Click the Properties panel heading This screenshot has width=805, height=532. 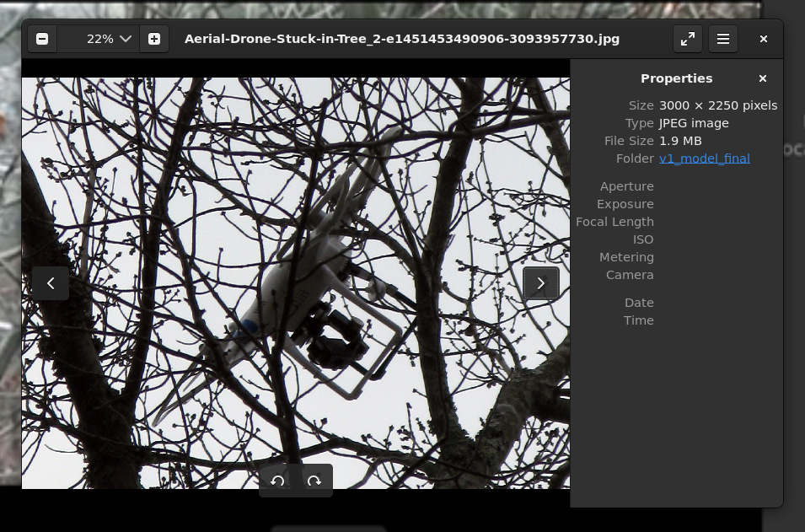[x=676, y=78]
